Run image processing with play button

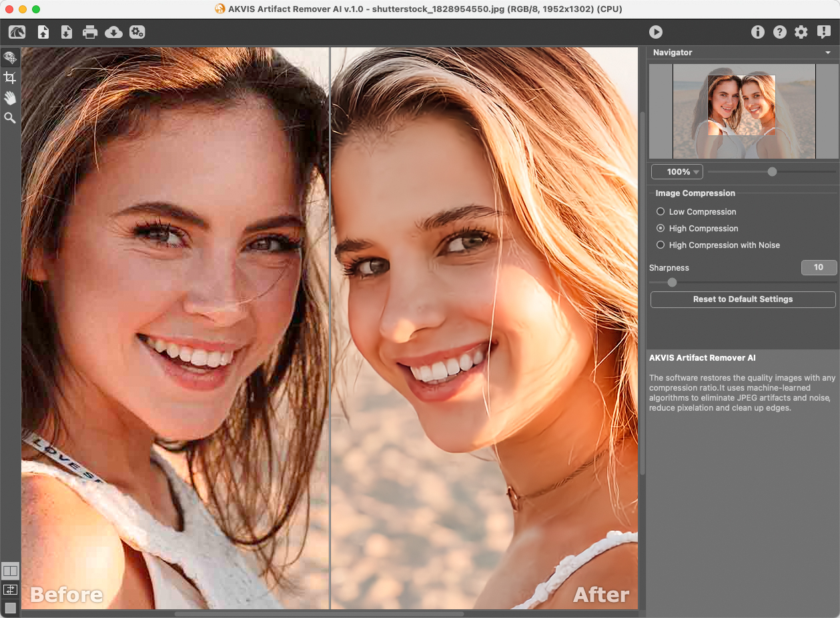click(x=656, y=32)
